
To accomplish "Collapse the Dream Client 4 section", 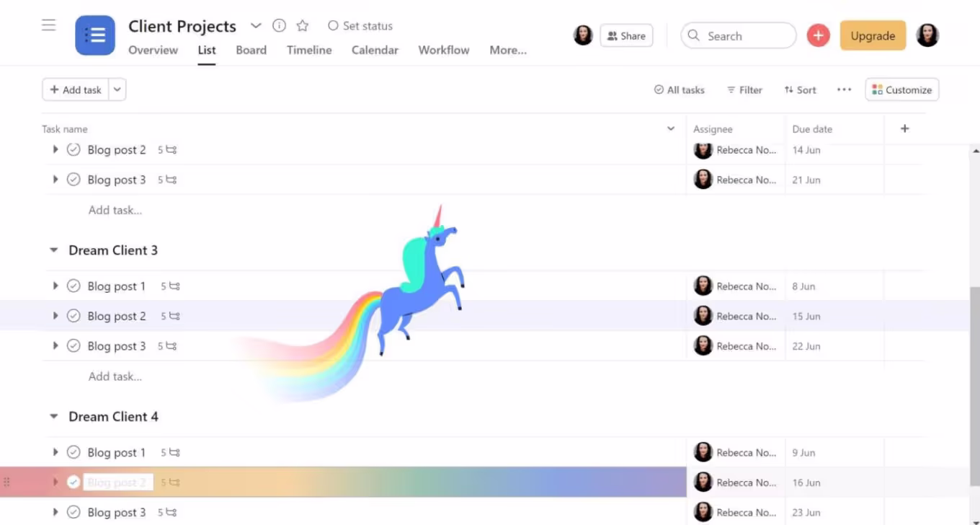I will point(53,417).
